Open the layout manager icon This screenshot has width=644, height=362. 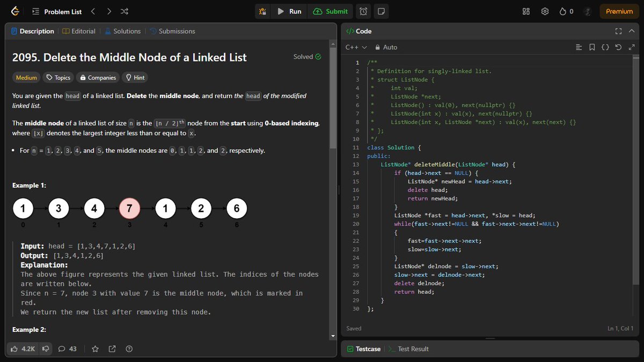pos(526,11)
